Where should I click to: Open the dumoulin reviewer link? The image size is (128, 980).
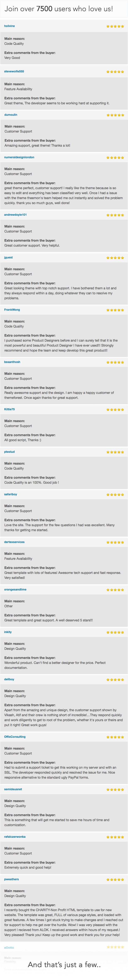[x=11, y=114]
